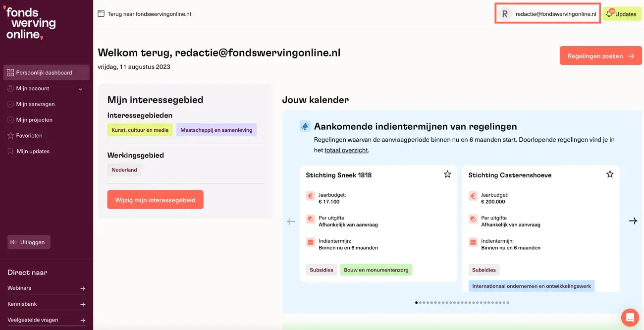This screenshot has width=644, height=330.
Task: Click the Persoonlijk dashboard grid icon
Action: (x=10, y=73)
